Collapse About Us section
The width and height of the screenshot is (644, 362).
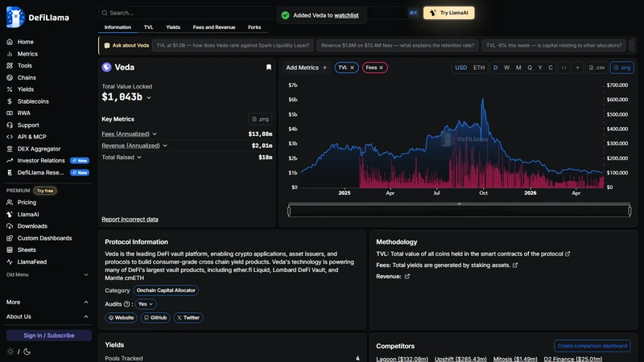(x=47, y=316)
